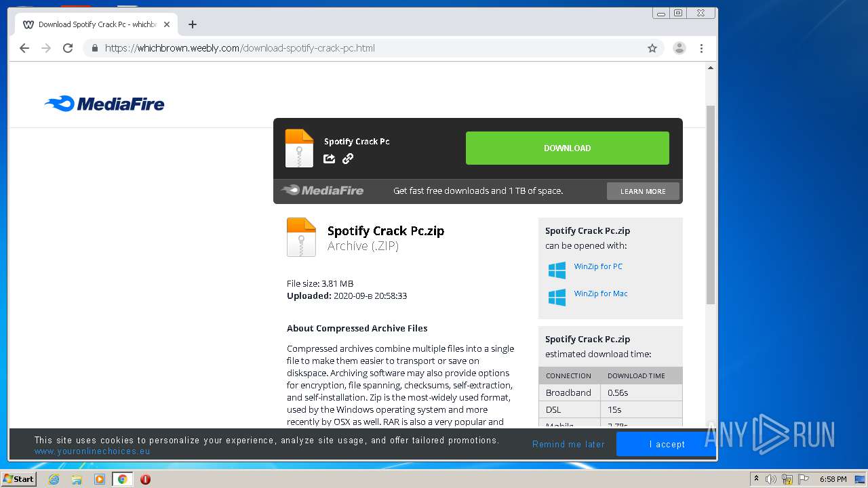The height and width of the screenshot is (488, 868).
Task: Click the volume speaker icon in system tray
Action: [771, 479]
